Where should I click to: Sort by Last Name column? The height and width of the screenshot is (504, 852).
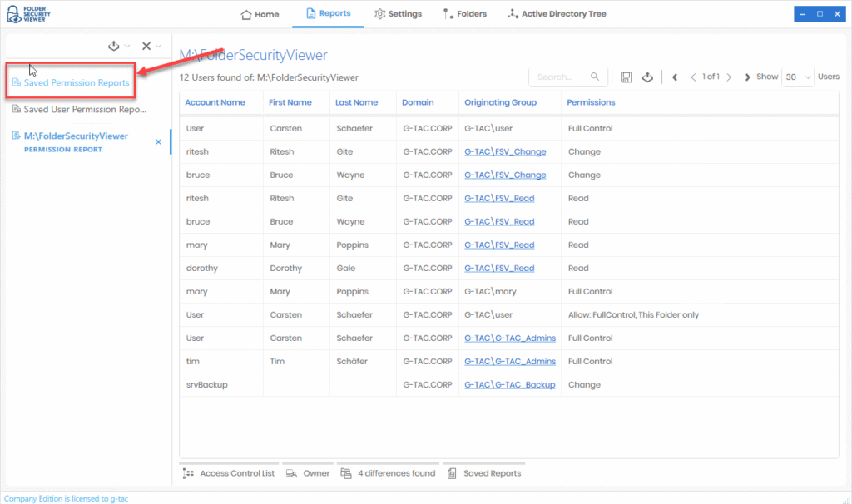[x=356, y=102]
